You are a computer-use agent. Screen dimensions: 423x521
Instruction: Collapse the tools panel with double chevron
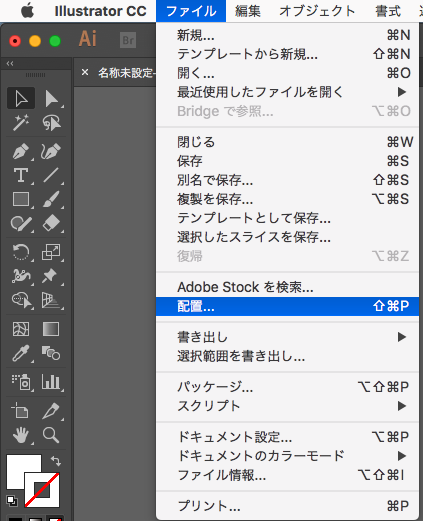coord(10,63)
